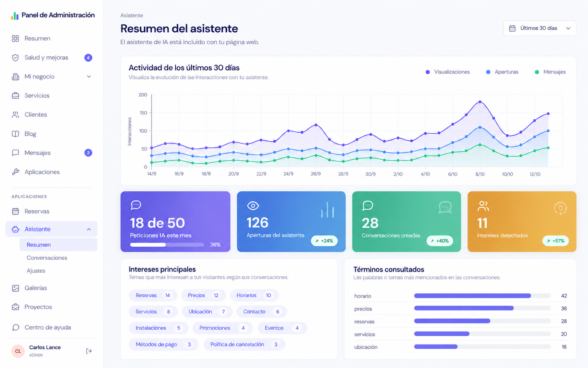Viewport: 588px width, 368px height.
Task: Click the Mensajes chat bubble icon
Action: tap(15, 153)
